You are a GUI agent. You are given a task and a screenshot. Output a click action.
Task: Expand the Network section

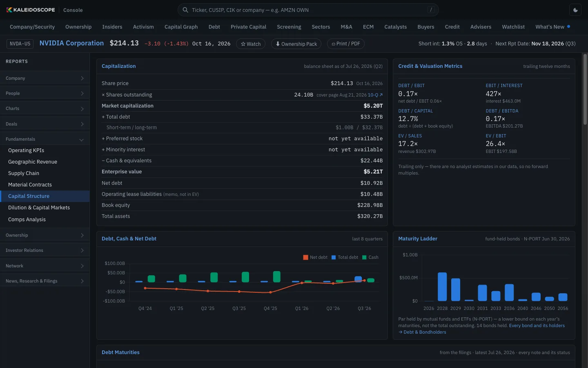coord(45,266)
